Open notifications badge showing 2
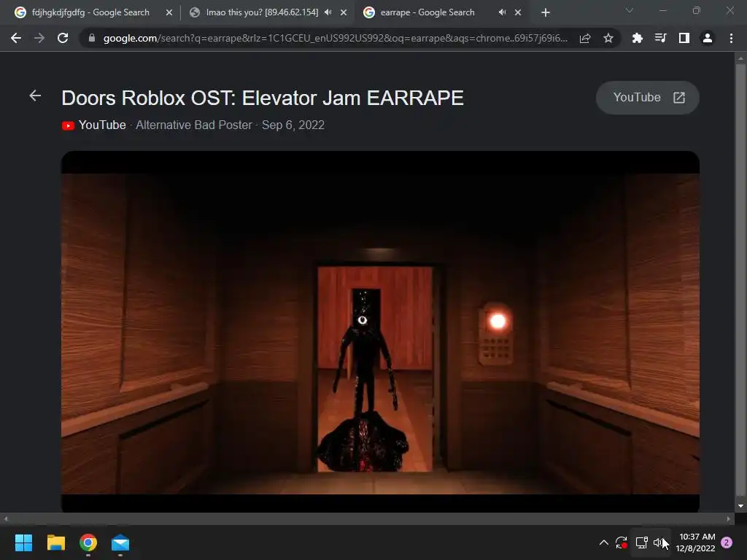The height and width of the screenshot is (560, 747). click(727, 542)
